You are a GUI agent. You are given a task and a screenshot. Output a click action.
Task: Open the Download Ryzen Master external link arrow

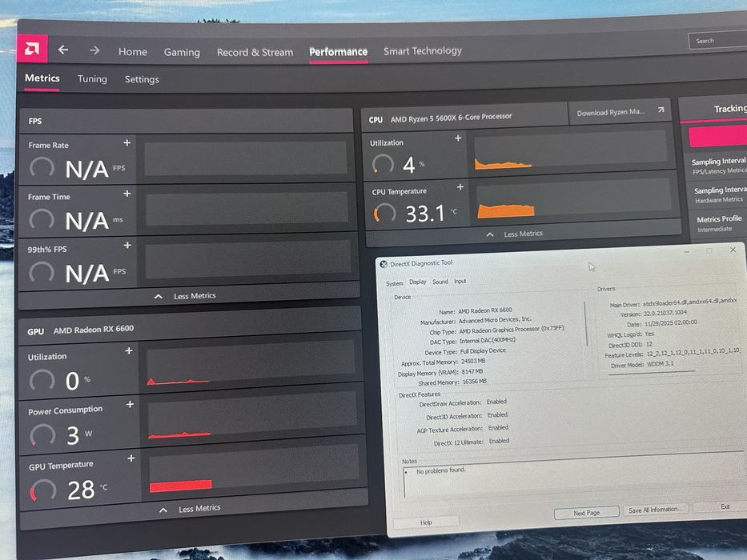[661, 110]
